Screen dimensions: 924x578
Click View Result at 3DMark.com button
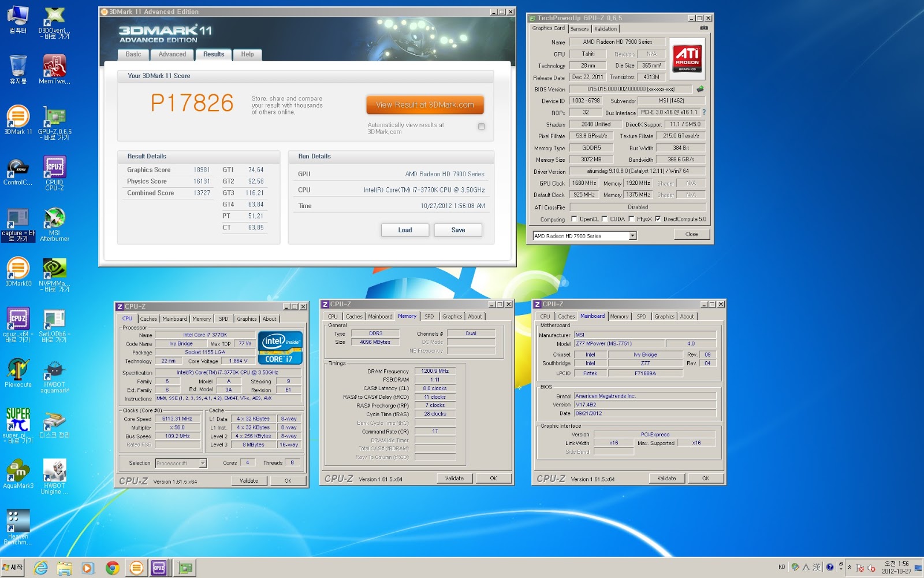425,105
